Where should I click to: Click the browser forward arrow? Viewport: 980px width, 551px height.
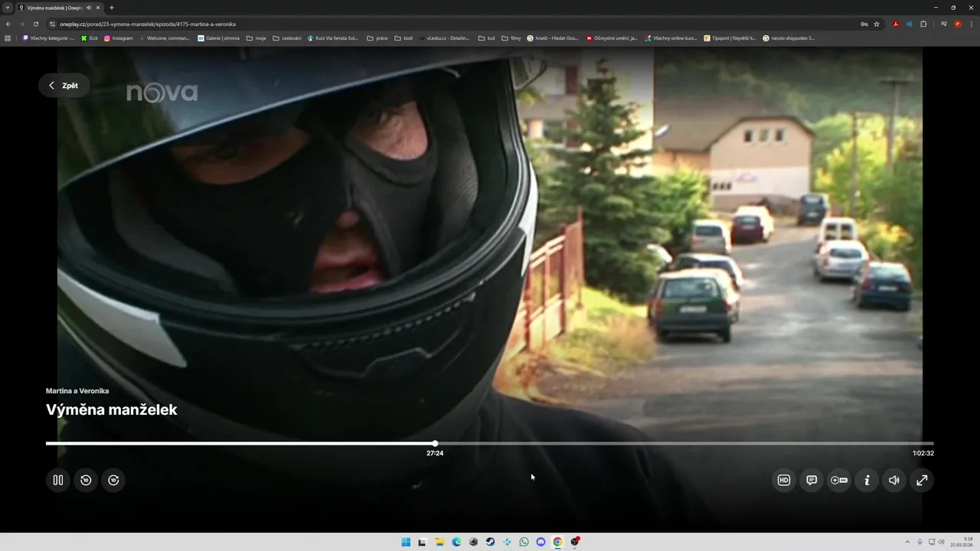click(x=22, y=24)
